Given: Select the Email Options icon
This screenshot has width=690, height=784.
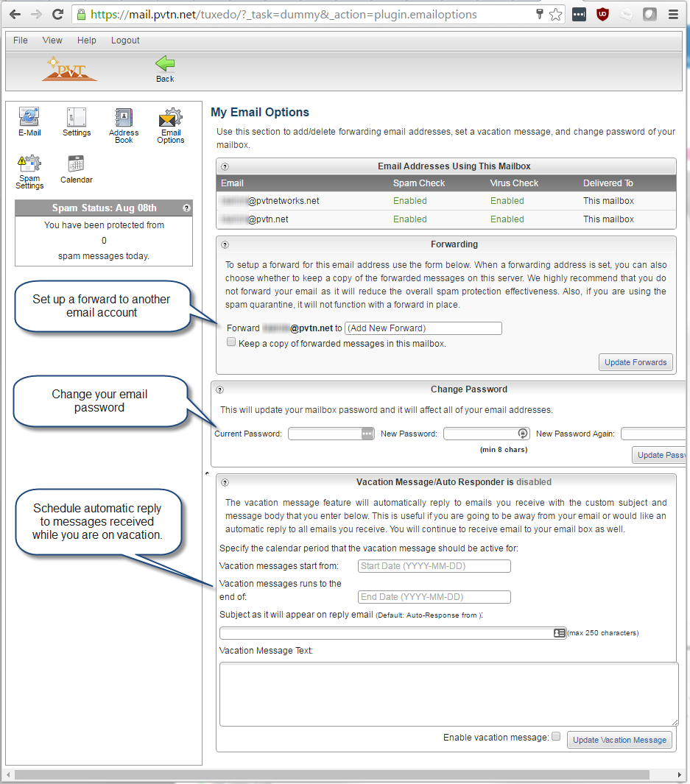Looking at the screenshot, I should click(x=171, y=125).
